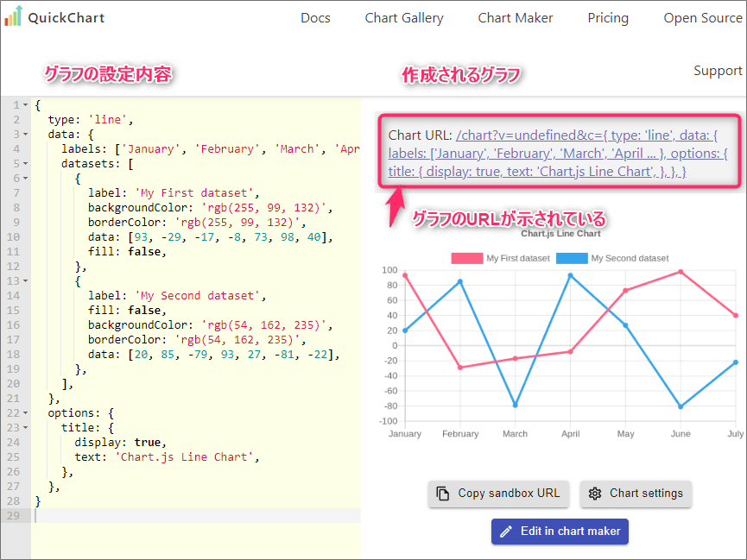Click the value 93 in first data array

pos(141,237)
